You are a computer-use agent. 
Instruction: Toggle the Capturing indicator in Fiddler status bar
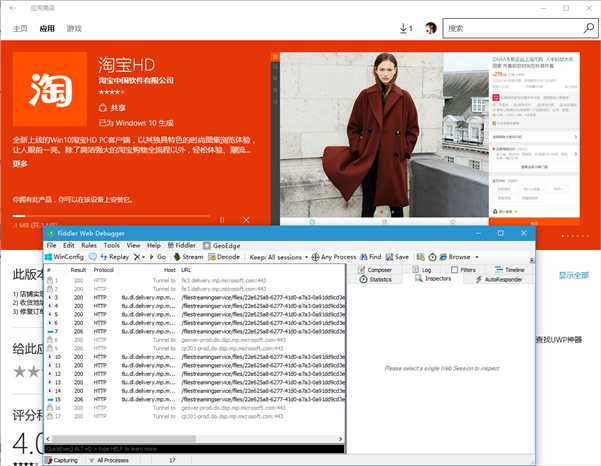click(x=61, y=460)
